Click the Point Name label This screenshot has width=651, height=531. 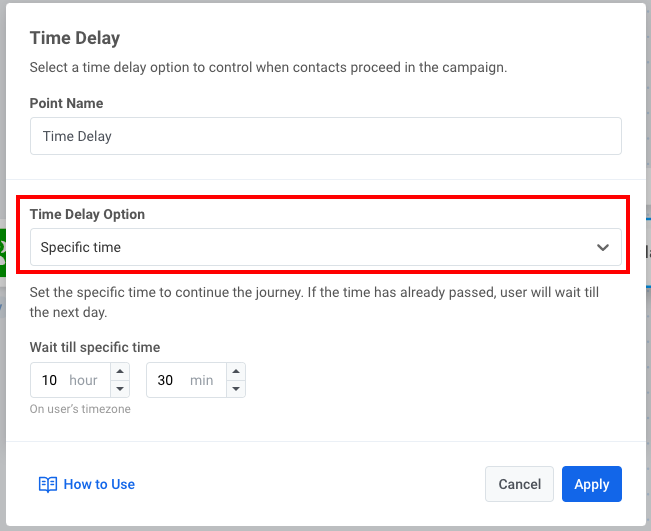(66, 103)
